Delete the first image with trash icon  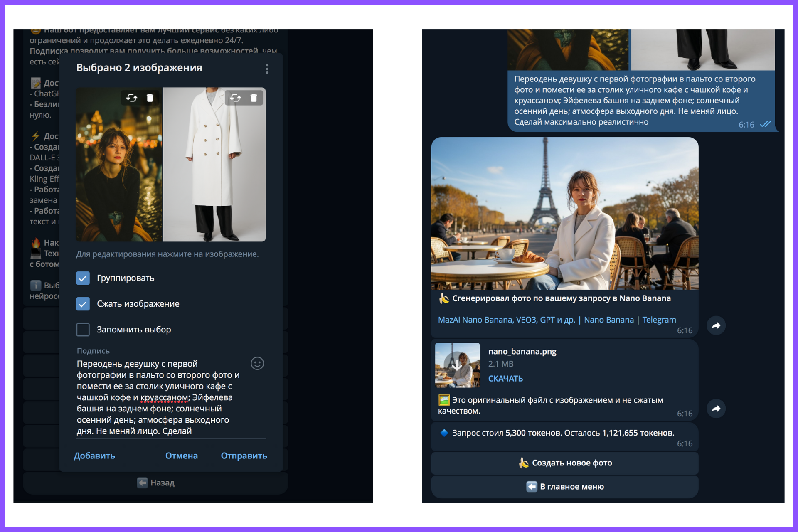150,98
